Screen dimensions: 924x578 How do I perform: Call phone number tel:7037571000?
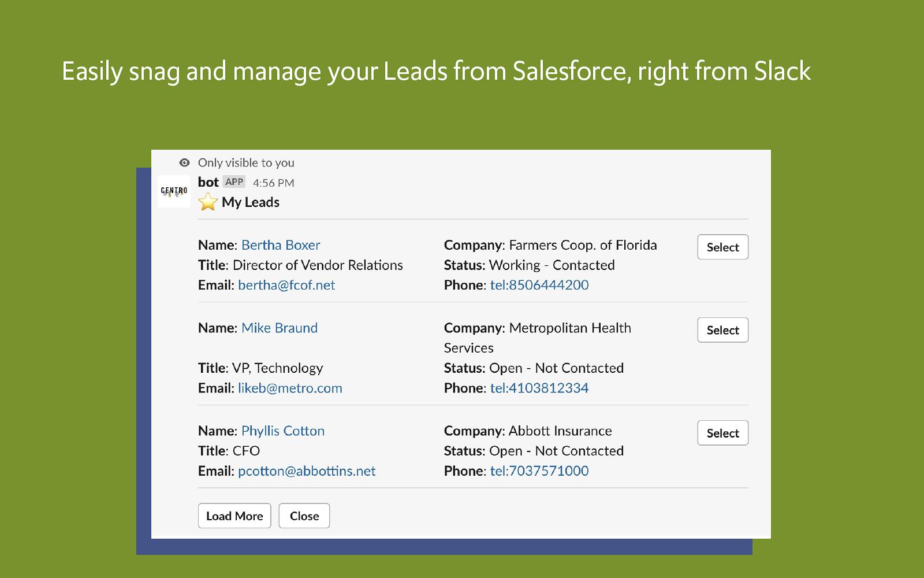click(x=539, y=471)
